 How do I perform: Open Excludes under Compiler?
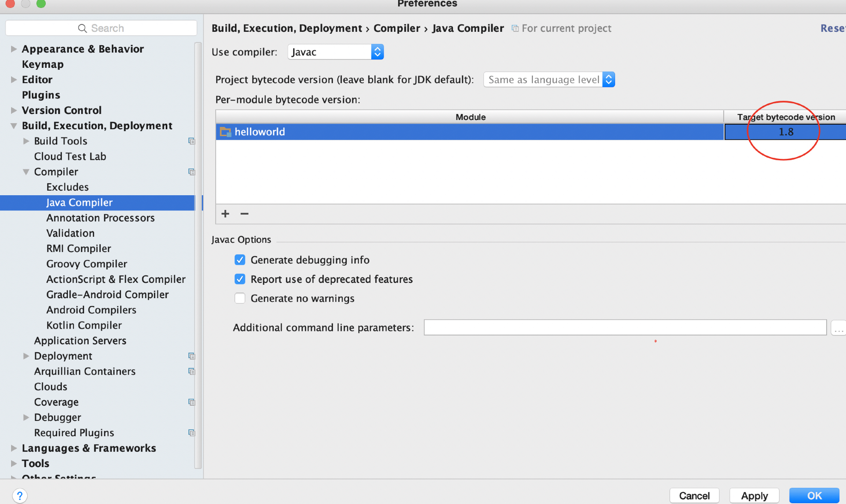[67, 187]
